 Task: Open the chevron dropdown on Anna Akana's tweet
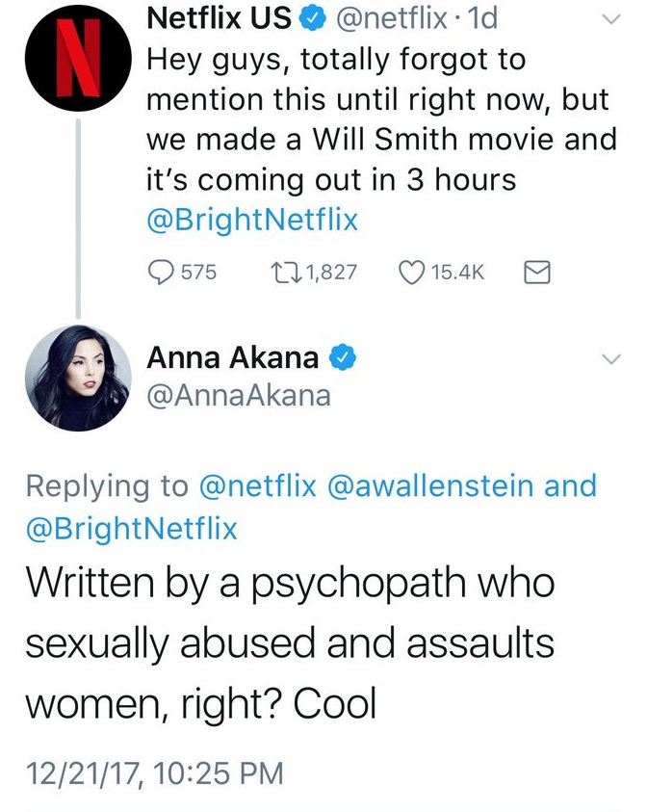pos(611,359)
